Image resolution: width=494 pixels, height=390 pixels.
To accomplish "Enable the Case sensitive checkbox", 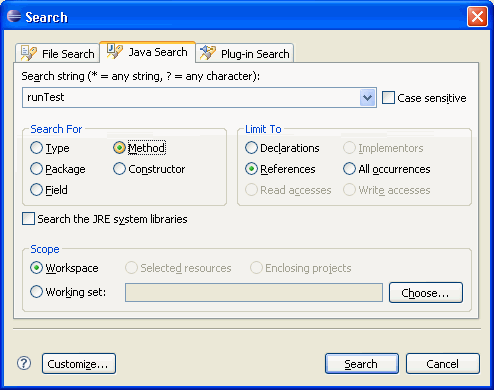I will click(424, 98).
